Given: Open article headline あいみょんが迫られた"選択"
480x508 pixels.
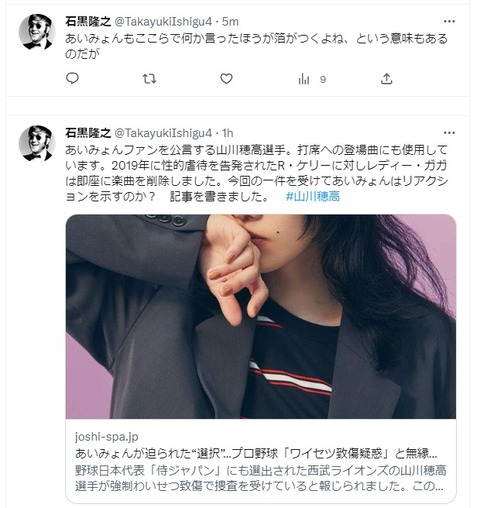Looking at the screenshot, I should coord(256,453).
